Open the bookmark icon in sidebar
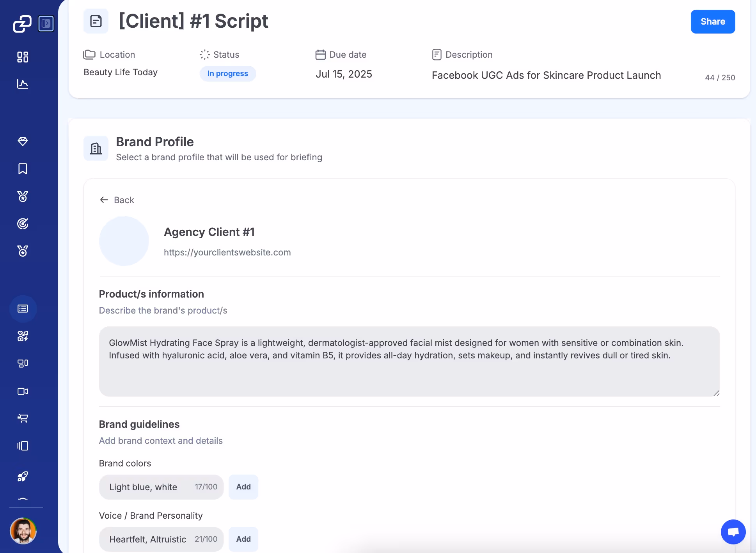The image size is (756, 553). click(23, 168)
